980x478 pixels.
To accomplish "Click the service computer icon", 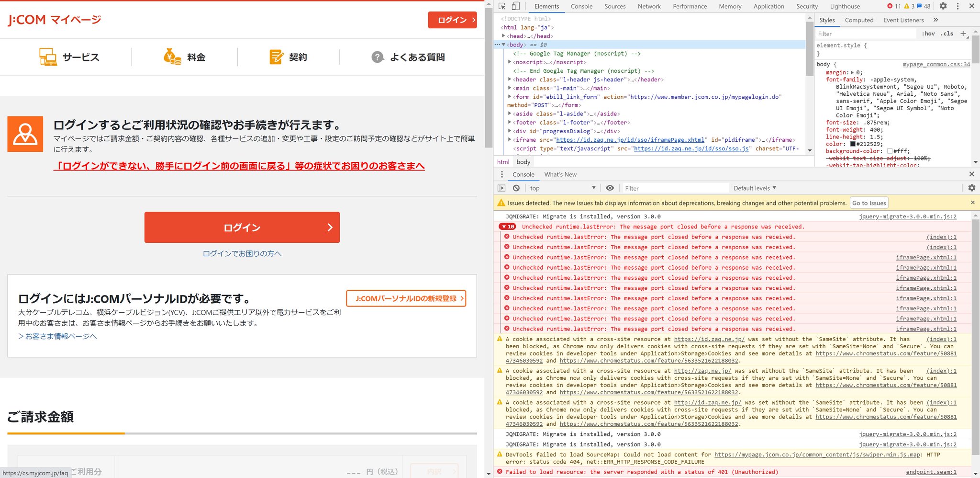I will [48, 57].
